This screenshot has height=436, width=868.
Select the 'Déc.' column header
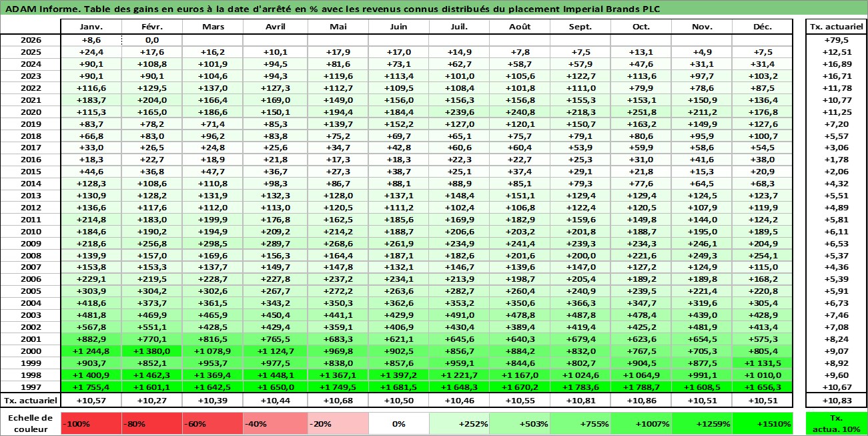(763, 27)
